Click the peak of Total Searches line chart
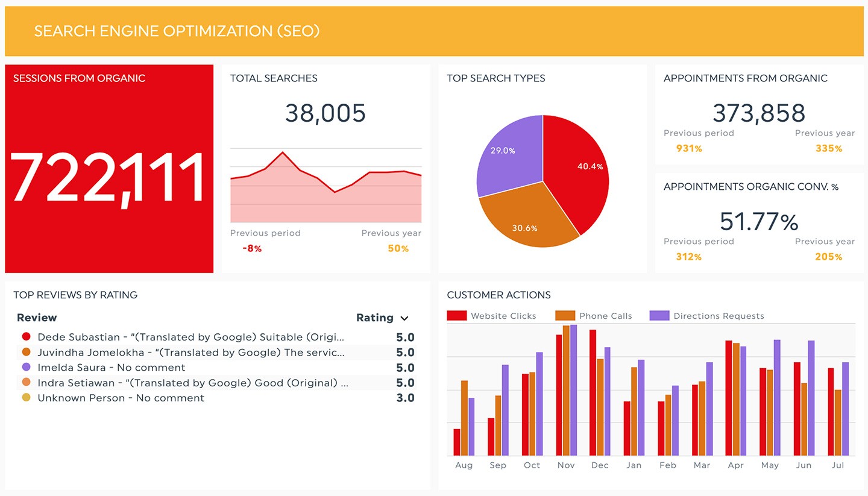Screen dimensions: 868x496 pyautogui.click(x=282, y=152)
